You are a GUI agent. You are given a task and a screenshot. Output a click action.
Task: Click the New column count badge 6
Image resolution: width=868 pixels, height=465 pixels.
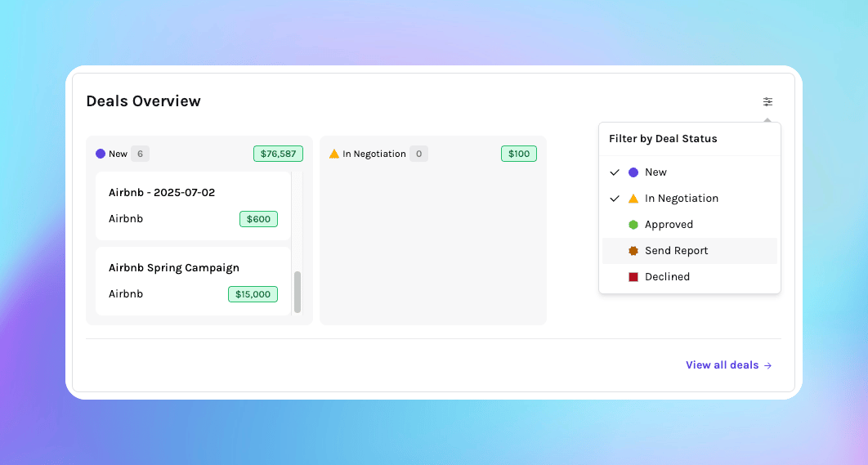(140, 154)
